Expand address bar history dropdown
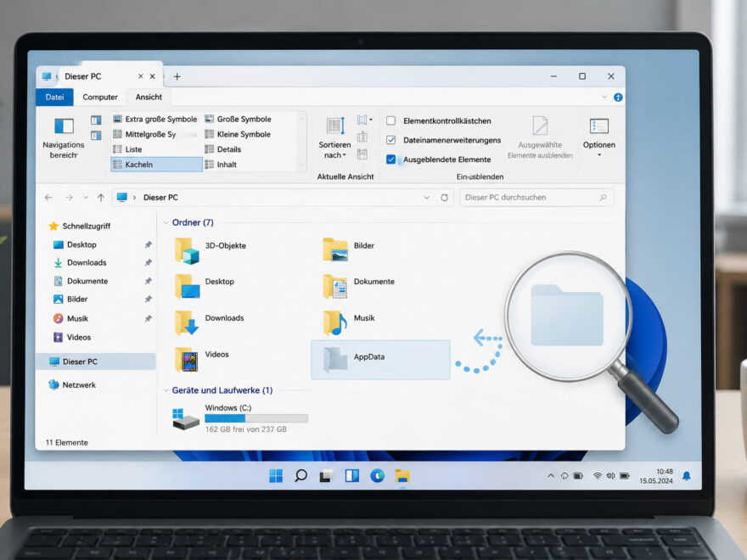Image resolution: width=747 pixels, height=560 pixels. (x=426, y=197)
